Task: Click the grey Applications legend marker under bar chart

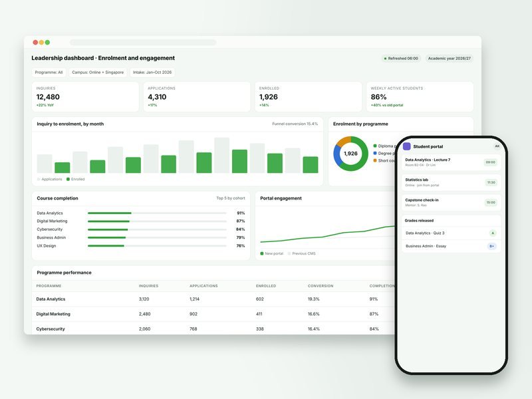Action: pyautogui.click(x=39, y=179)
